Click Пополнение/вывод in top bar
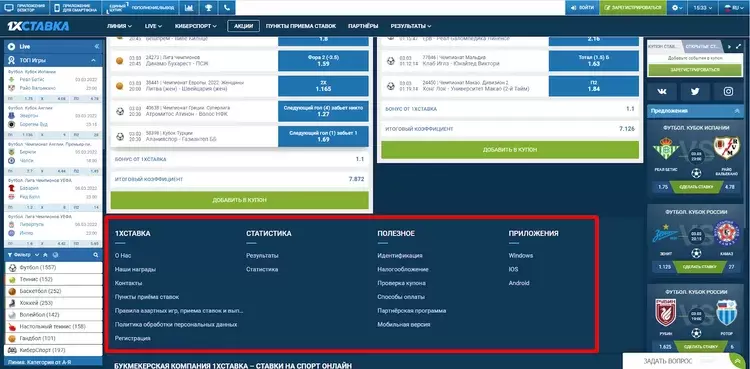This screenshot has height=369, width=750. (152, 8)
